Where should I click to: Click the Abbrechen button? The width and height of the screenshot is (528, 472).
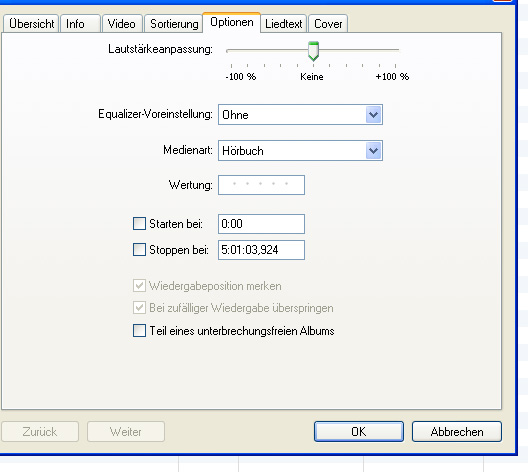coord(457,432)
